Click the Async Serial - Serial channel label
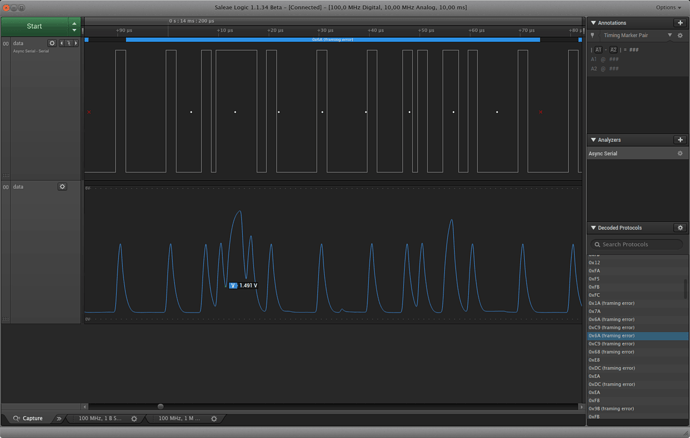 click(31, 51)
